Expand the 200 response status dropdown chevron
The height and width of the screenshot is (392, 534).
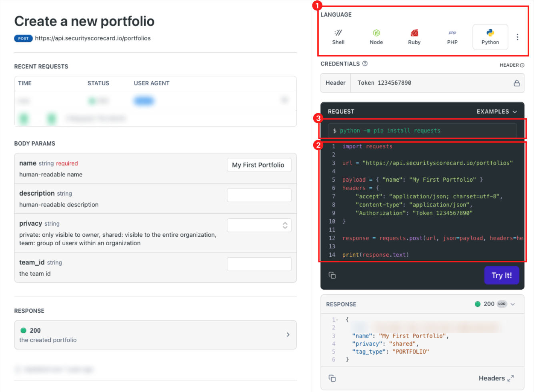click(x=512, y=304)
